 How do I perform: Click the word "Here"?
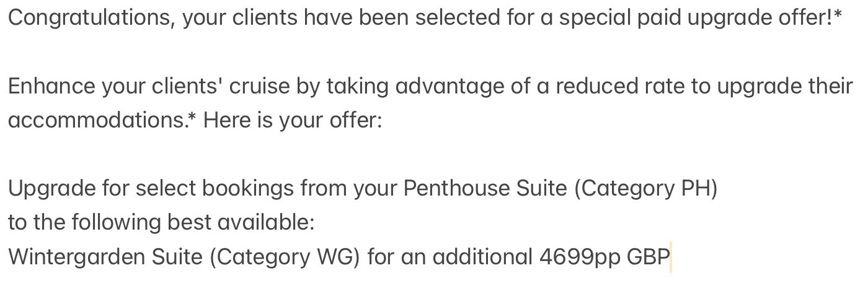226,120
